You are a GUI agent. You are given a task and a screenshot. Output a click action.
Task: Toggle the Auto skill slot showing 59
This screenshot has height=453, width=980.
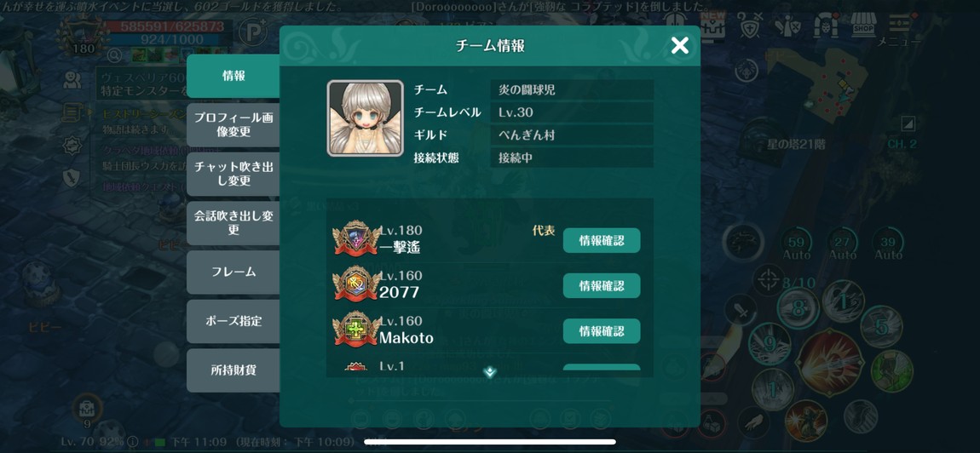pos(796,243)
